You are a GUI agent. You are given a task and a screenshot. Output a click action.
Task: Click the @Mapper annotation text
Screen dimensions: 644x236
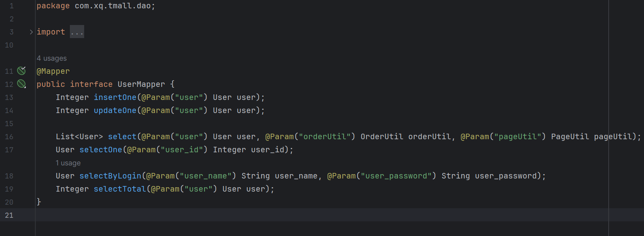53,71
